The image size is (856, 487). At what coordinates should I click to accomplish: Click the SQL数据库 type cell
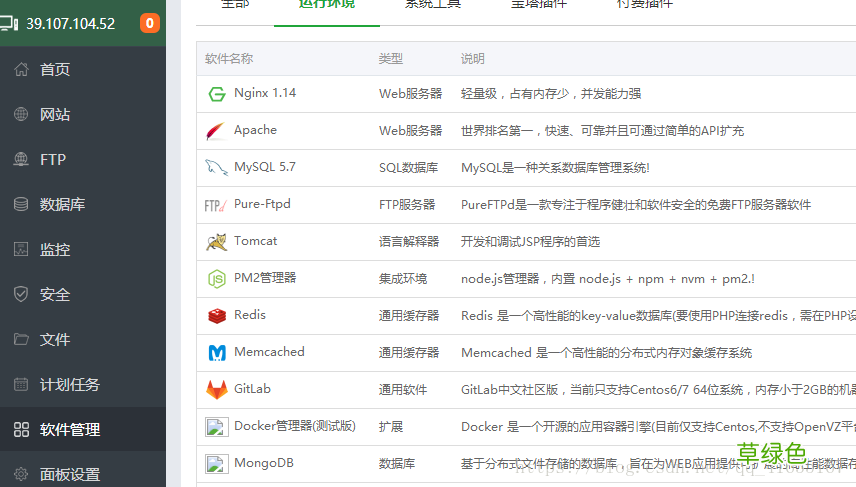coord(408,168)
